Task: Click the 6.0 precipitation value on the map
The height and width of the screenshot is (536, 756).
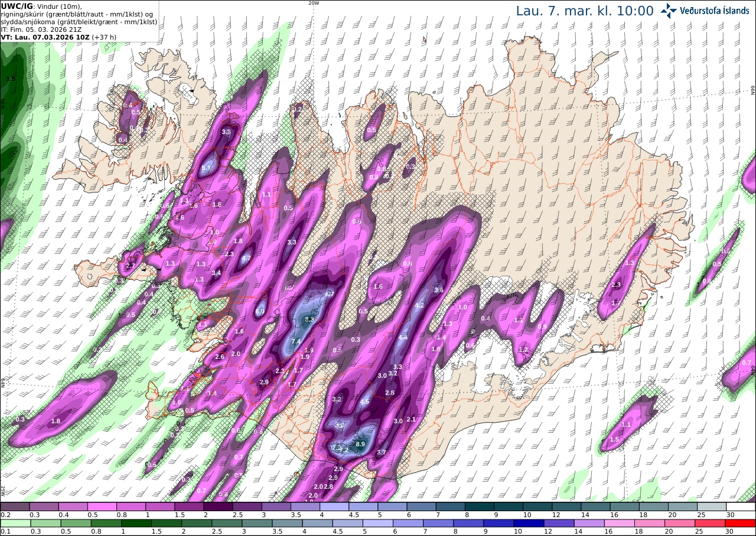Action: coord(260,311)
